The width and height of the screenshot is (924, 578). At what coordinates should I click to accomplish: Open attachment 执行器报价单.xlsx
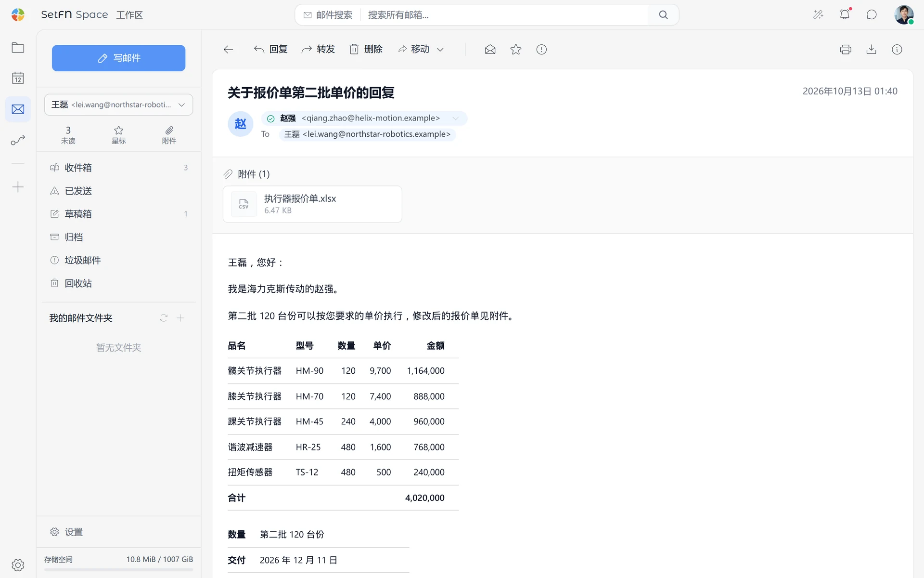[x=312, y=204]
